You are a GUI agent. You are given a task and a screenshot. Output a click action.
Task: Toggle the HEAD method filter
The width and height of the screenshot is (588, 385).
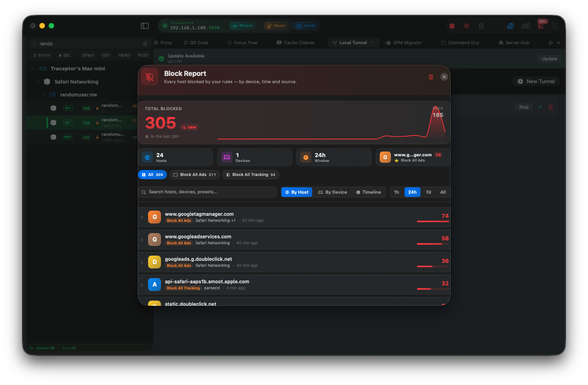point(124,55)
